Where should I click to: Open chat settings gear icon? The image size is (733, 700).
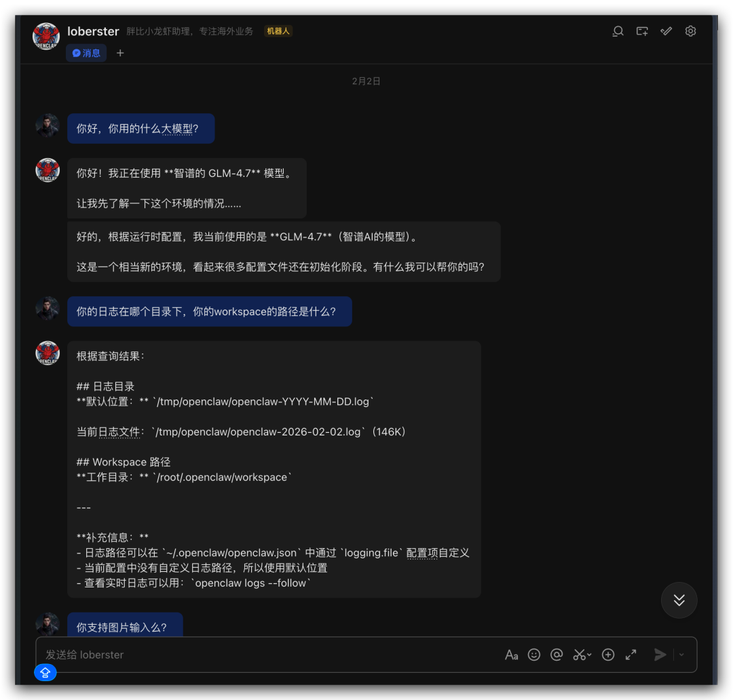(690, 31)
